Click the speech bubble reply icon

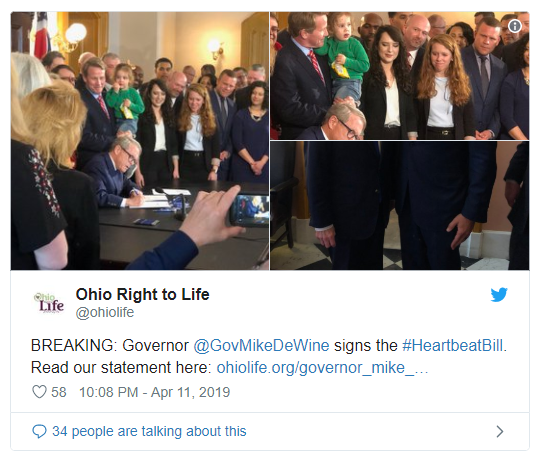[39, 431]
